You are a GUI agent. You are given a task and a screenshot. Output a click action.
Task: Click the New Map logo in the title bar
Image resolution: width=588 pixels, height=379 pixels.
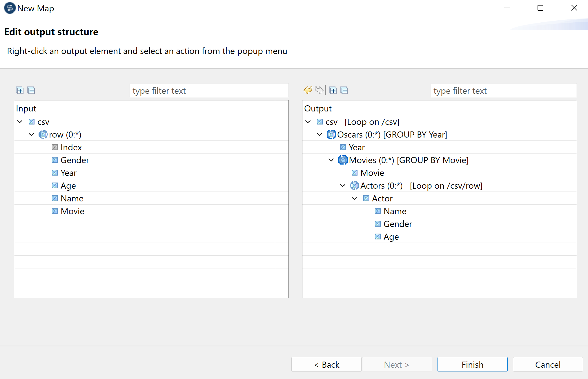pyautogui.click(x=9, y=8)
